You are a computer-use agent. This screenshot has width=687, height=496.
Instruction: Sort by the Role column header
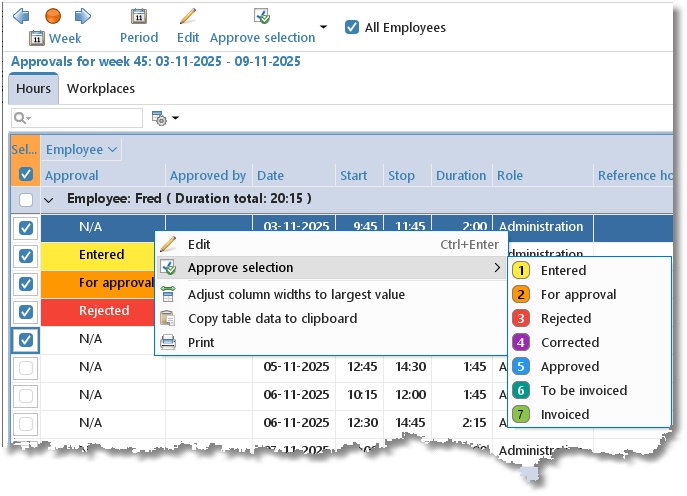(x=543, y=175)
